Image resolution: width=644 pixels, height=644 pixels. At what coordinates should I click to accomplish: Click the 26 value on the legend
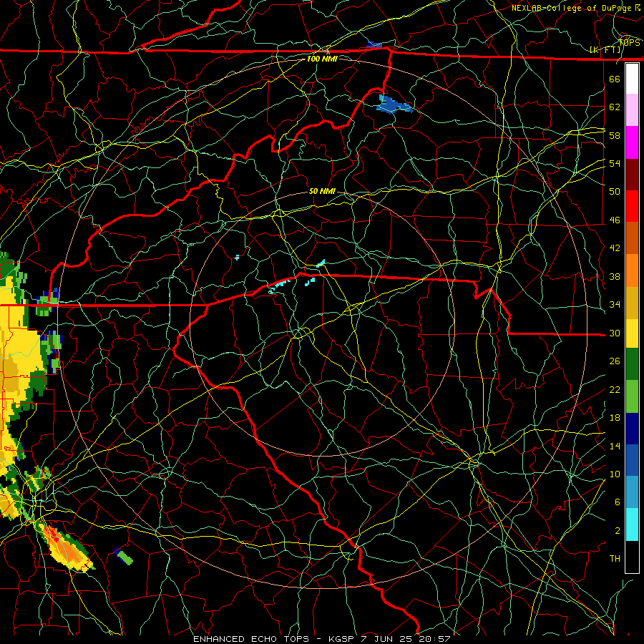pos(615,361)
